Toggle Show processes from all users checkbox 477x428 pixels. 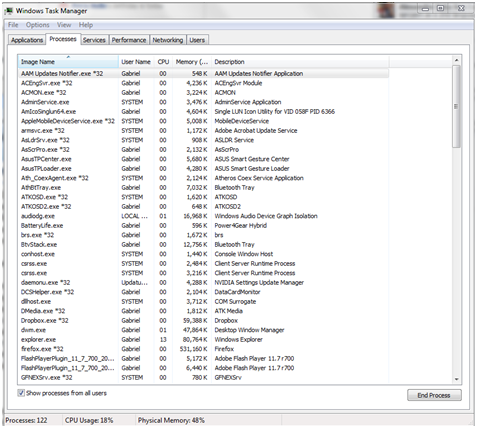(21, 393)
